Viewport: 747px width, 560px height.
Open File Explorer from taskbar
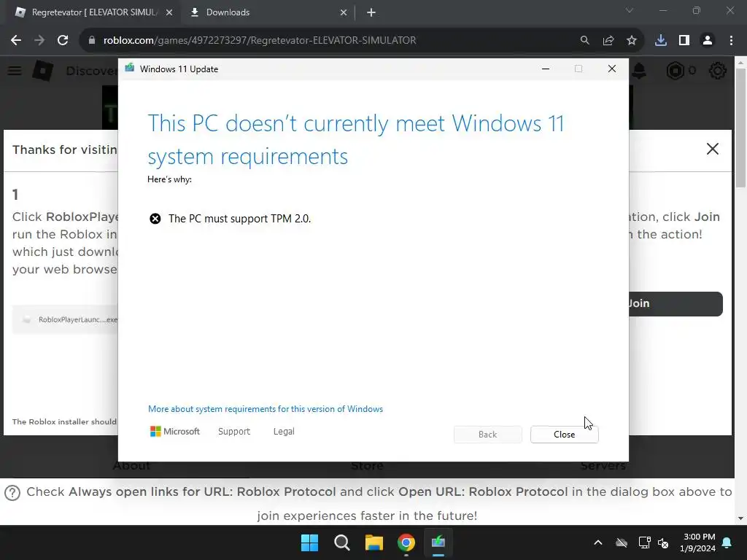tap(374, 542)
